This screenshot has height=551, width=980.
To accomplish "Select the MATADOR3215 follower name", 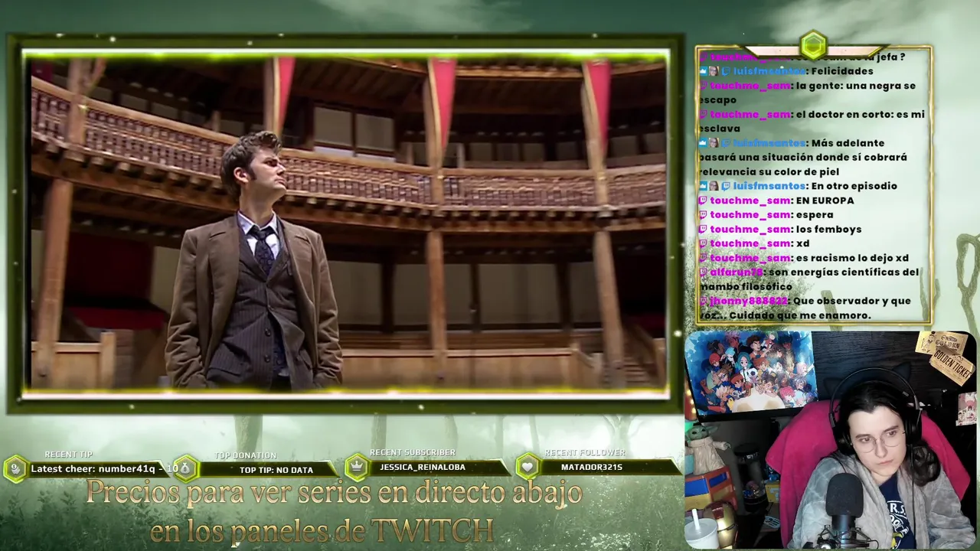I will click(591, 467).
